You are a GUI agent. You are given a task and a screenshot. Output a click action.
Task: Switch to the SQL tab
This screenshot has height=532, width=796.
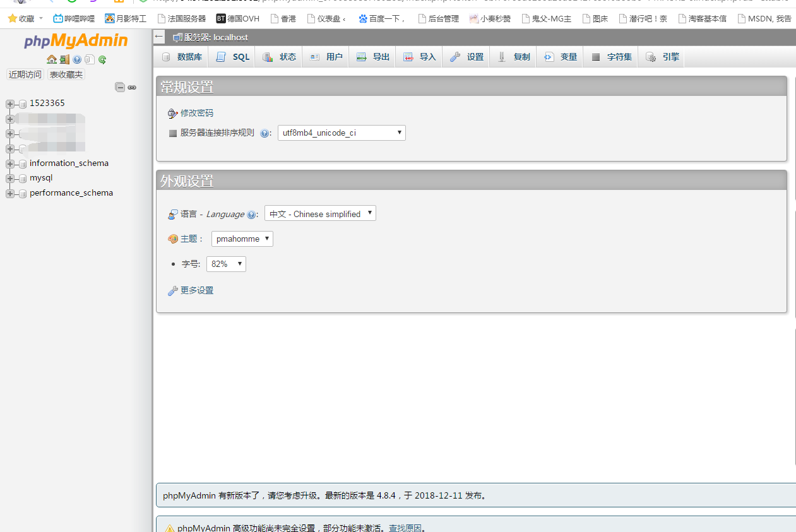click(232, 57)
